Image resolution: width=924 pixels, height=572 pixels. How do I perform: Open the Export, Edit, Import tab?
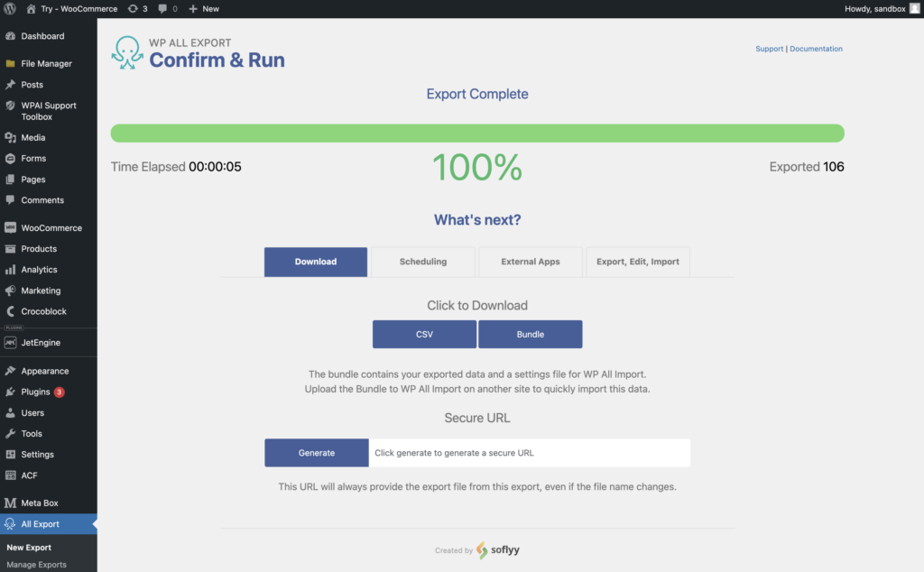[x=638, y=262]
